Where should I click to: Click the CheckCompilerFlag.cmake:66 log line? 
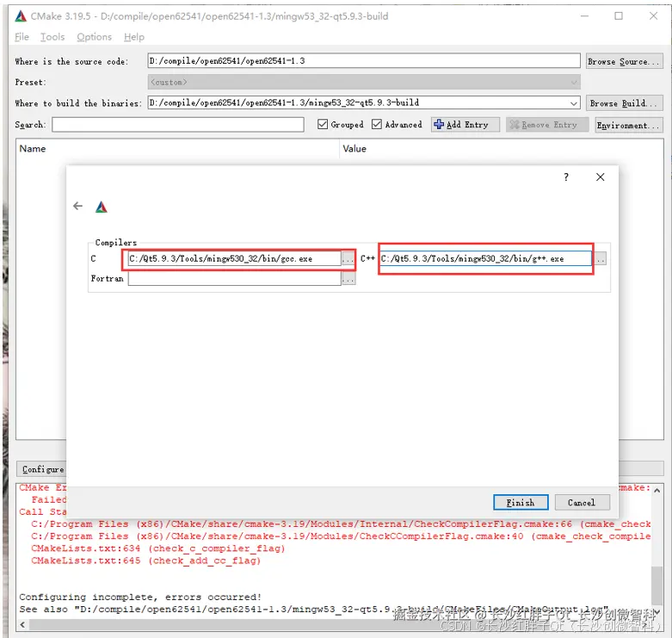(x=341, y=524)
